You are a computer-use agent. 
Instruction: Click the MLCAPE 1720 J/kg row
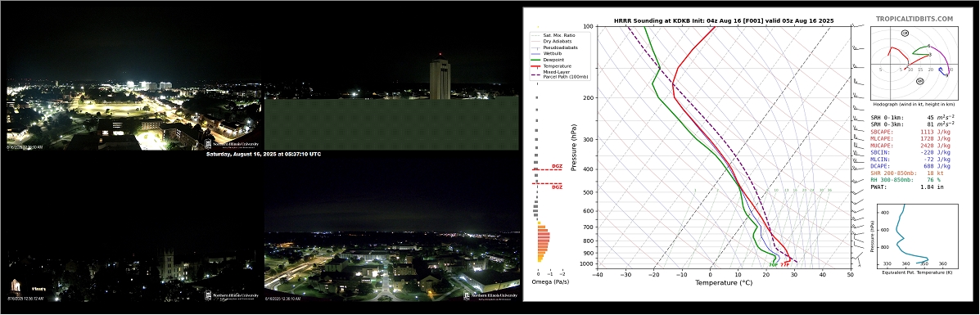(911, 139)
